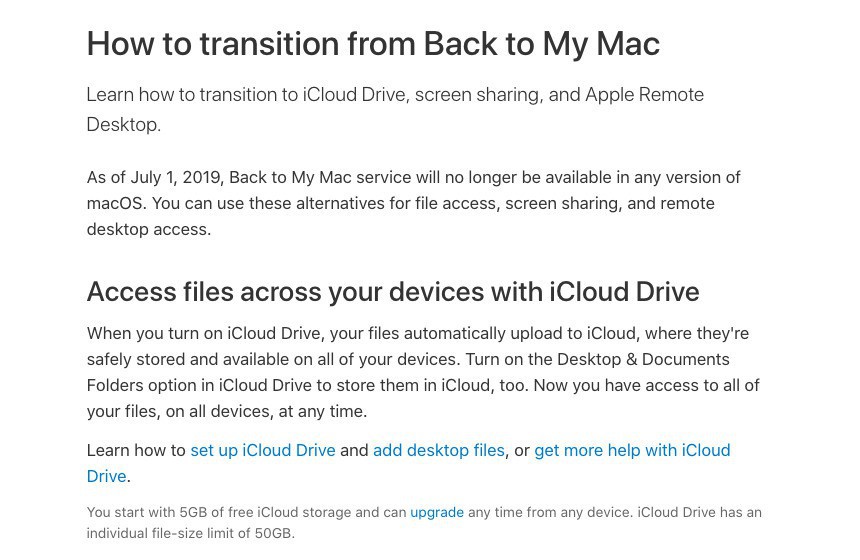Click "get more help with iCloud Drive" link
Screen dimensions: 860x560
[x=632, y=451]
